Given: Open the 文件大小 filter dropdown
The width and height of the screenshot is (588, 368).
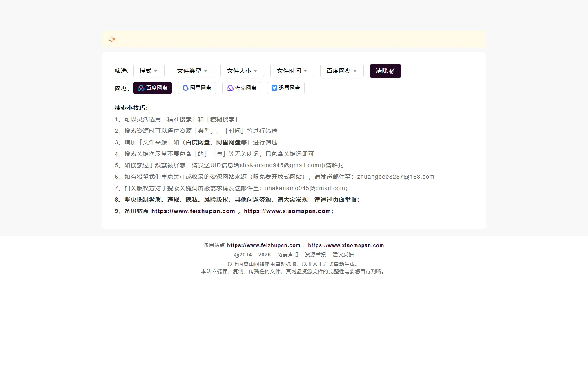Looking at the screenshot, I should tap(242, 71).
